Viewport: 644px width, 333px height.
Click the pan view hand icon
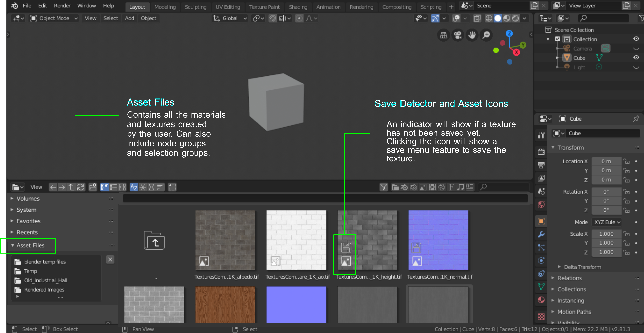(x=472, y=35)
